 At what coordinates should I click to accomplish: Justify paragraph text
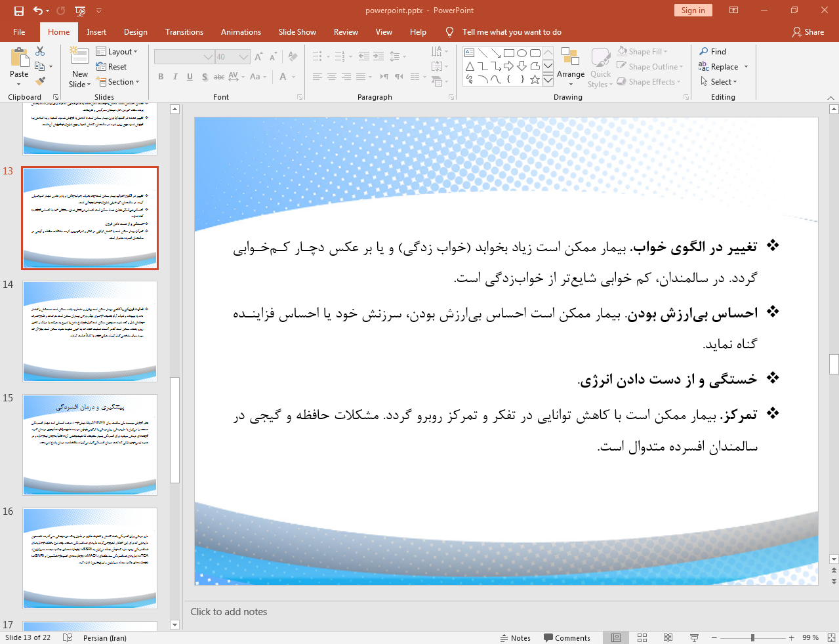(x=361, y=77)
